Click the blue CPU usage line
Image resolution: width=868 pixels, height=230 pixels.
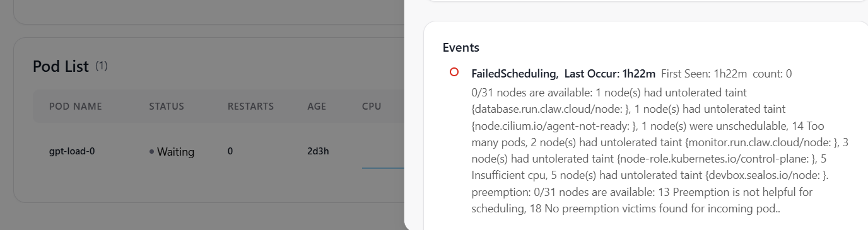(x=383, y=168)
